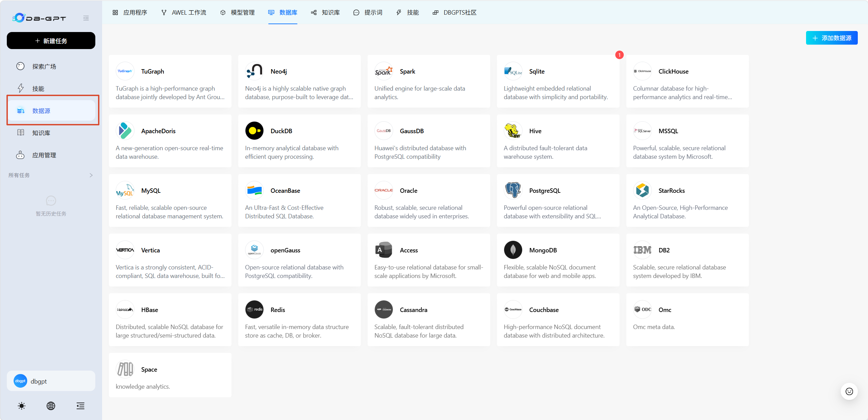Click the MongoDB leaf icon

point(513,250)
